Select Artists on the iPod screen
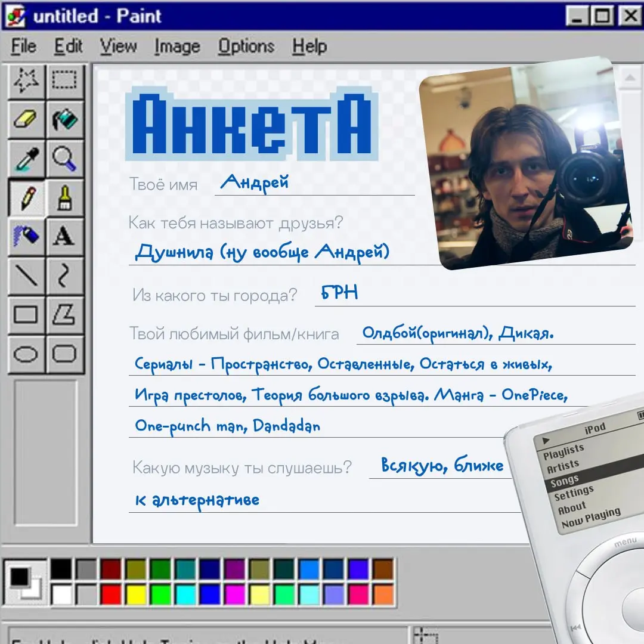This screenshot has width=644, height=644. 563,466
